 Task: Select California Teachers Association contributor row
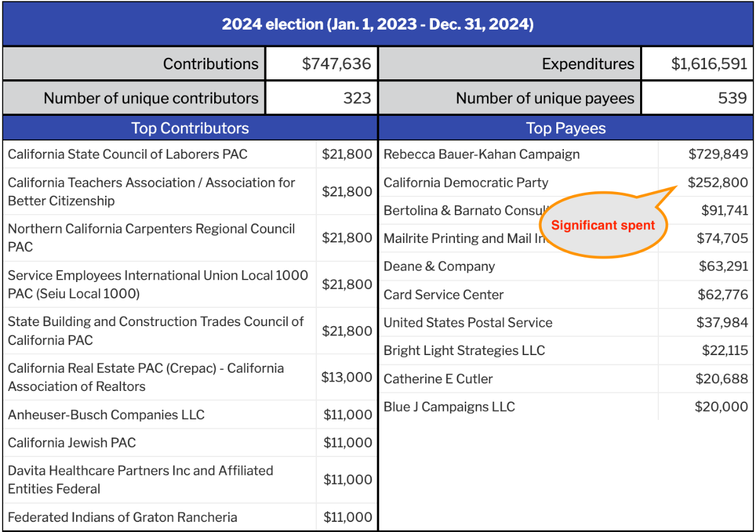click(151, 191)
